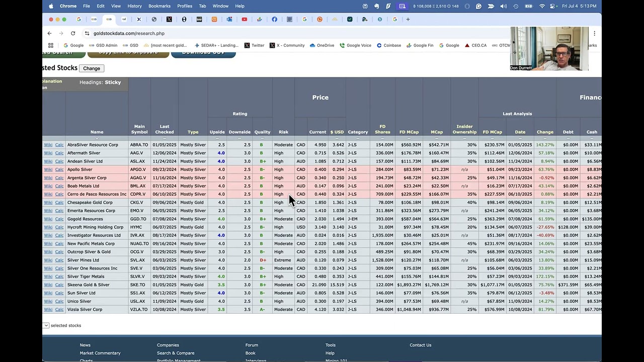Open the Coinbase bookmark

point(389,45)
